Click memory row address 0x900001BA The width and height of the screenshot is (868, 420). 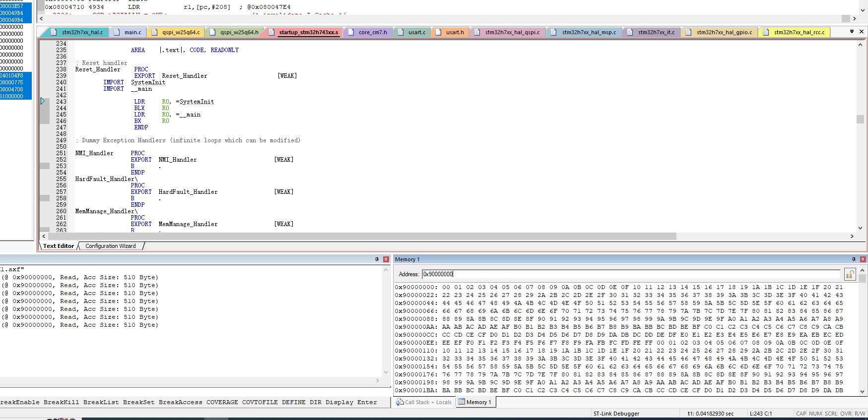tap(416, 390)
